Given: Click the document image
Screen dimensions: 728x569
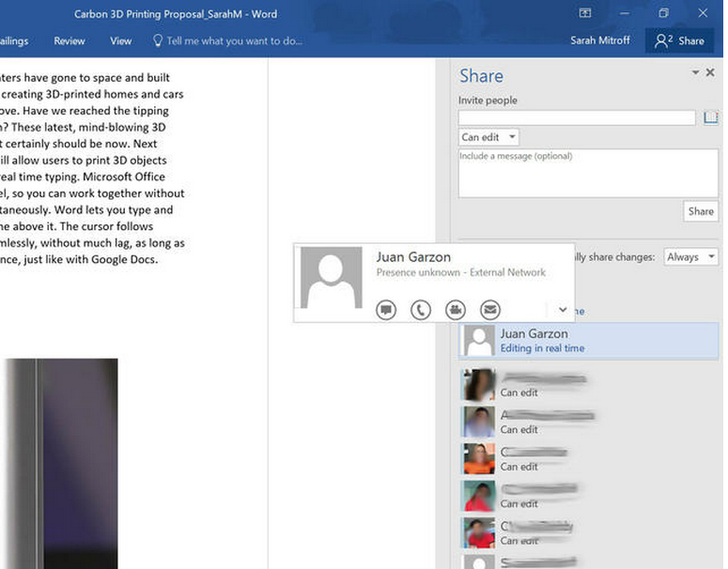Looking at the screenshot, I should coord(59,463).
